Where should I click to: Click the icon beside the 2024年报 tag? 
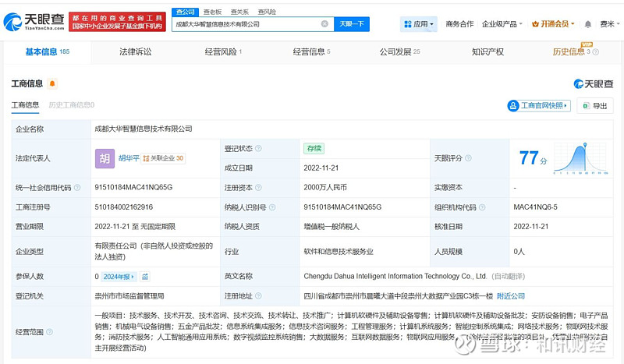tap(145, 277)
